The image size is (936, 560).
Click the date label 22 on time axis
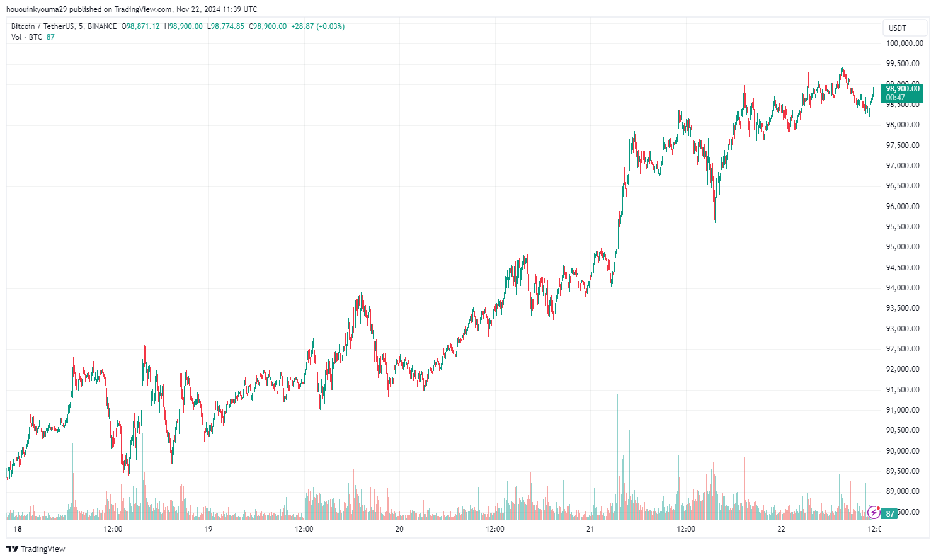[x=781, y=529]
